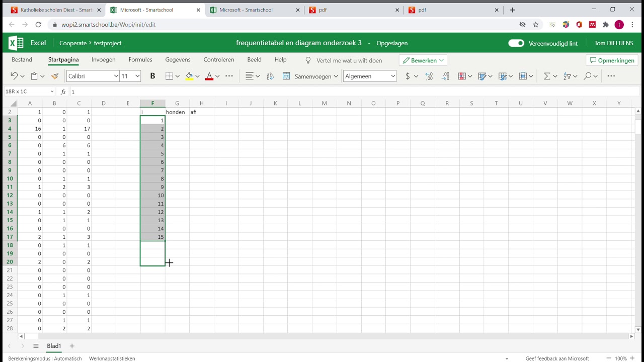This screenshot has width=644, height=362.
Task: Click Samenvoegen merge cells button
Action: 310,76
